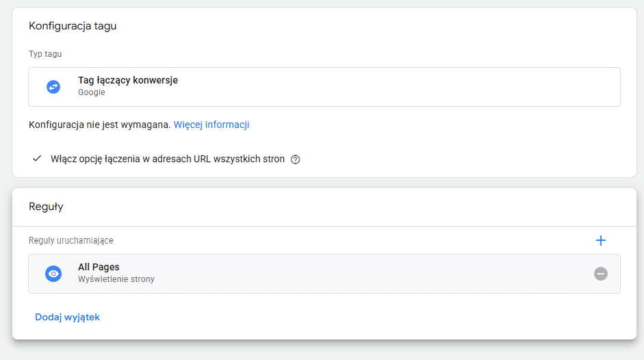Open the help icon beside URL linking option
The height and width of the screenshot is (360, 644).
click(x=295, y=159)
